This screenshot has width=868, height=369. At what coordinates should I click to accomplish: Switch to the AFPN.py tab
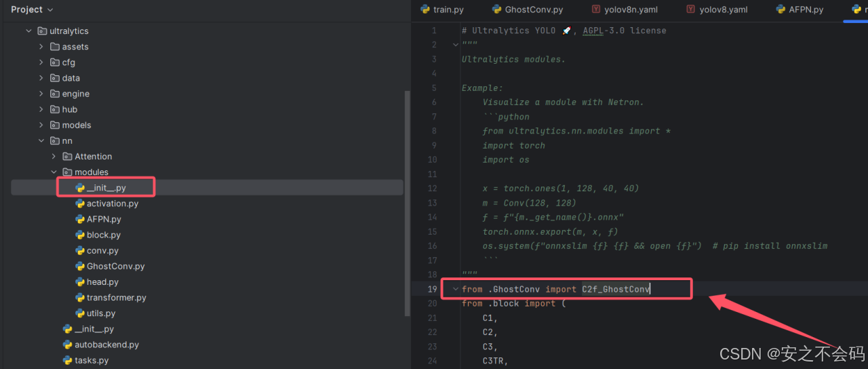pos(799,9)
